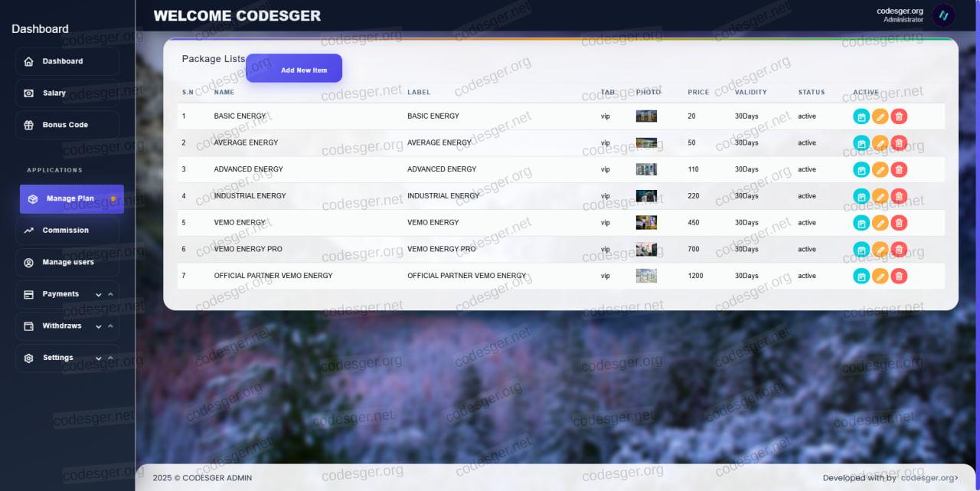This screenshot has height=491, width=980.
Task: Click the BASIC ENERGY photo thumbnail
Action: pos(646,116)
